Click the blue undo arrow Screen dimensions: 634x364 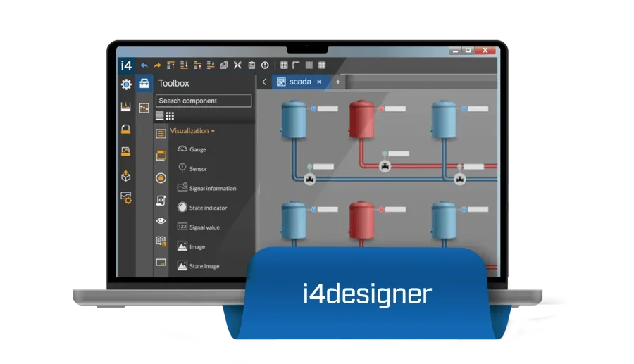[x=144, y=65]
